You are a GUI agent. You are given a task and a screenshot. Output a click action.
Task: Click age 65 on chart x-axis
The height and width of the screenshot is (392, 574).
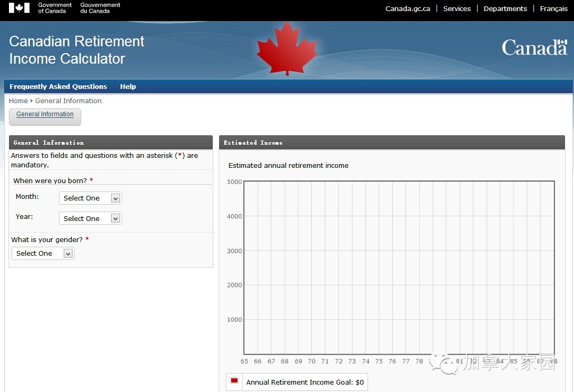tap(244, 361)
